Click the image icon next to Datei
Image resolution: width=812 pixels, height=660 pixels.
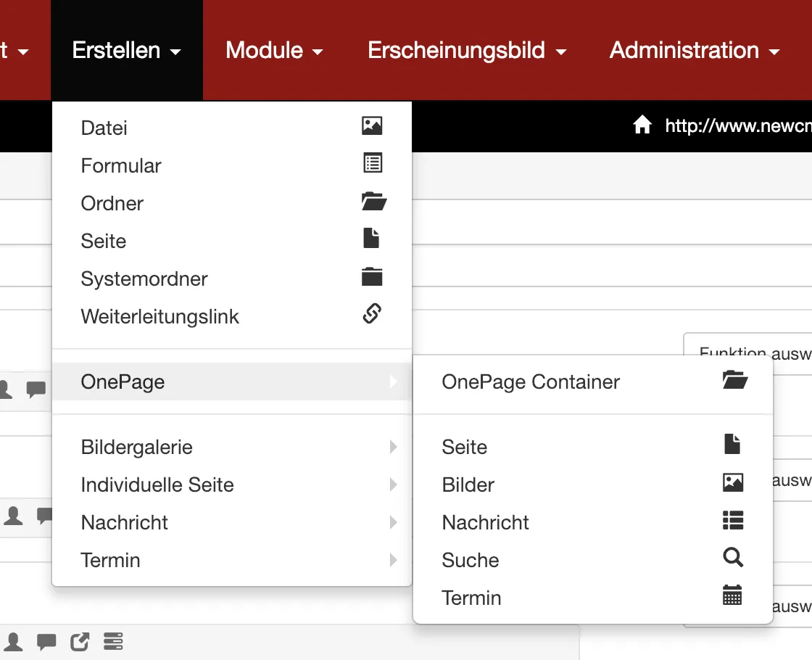point(372,125)
